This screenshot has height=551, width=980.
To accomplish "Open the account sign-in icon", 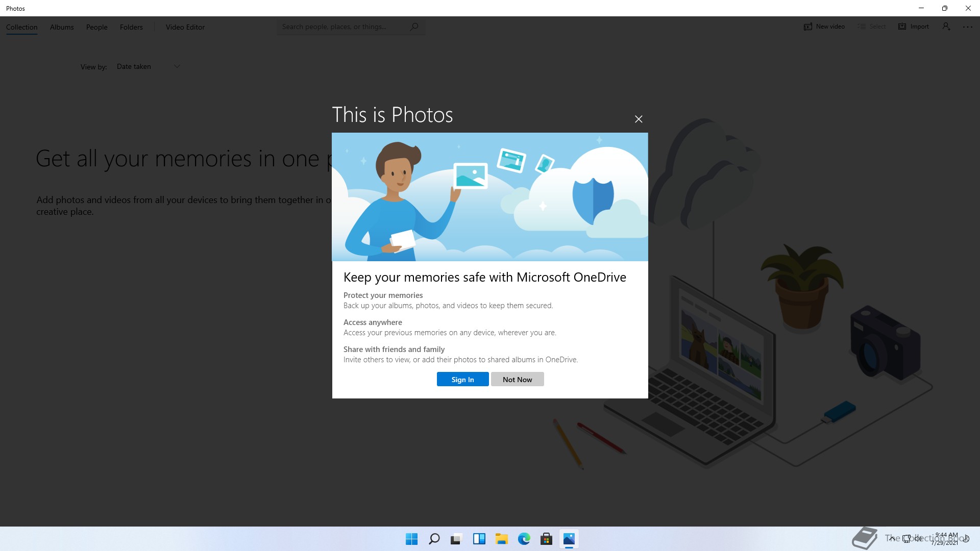I will click(x=946, y=27).
